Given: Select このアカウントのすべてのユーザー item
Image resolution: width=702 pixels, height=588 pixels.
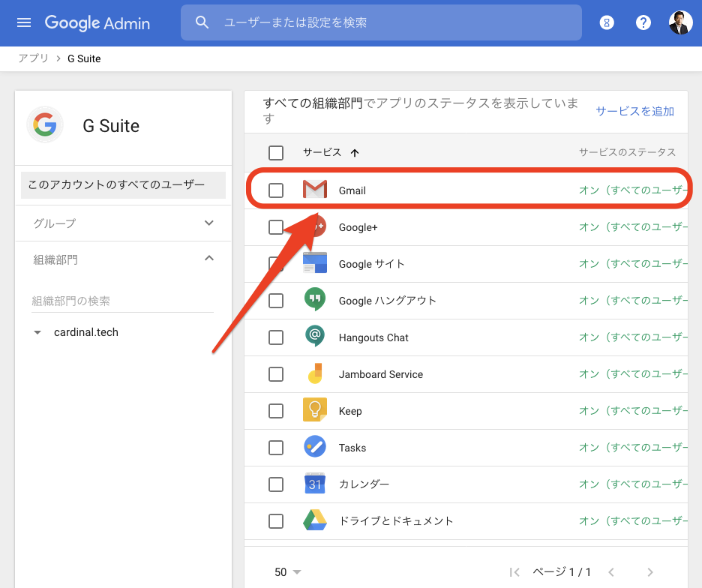Looking at the screenshot, I should coord(123,184).
